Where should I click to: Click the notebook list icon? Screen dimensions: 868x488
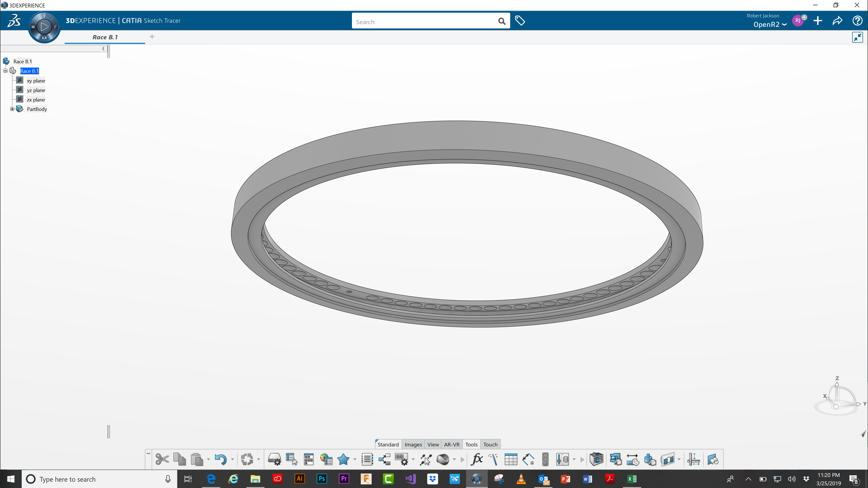click(367, 459)
